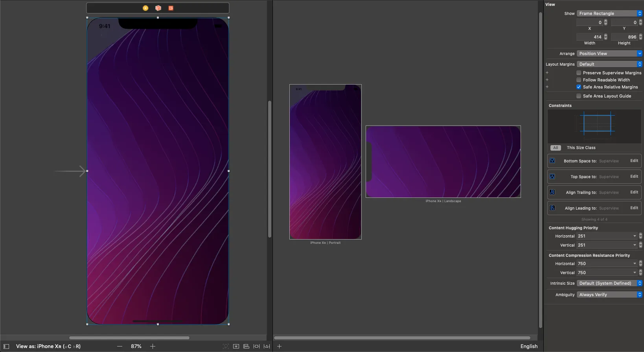Image resolution: width=644 pixels, height=352 pixels.
Task: Select the All constraints tab
Action: (x=556, y=148)
